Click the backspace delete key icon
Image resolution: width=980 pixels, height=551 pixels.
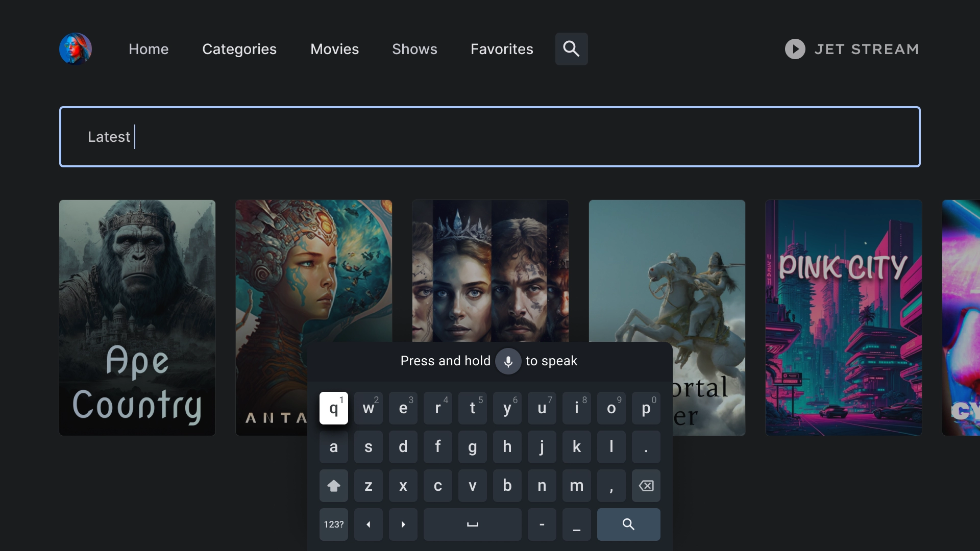tap(645, 486)
